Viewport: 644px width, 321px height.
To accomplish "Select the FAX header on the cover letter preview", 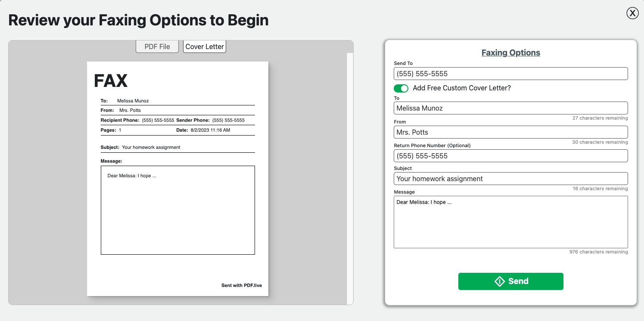I will click(x=110, y=80).
